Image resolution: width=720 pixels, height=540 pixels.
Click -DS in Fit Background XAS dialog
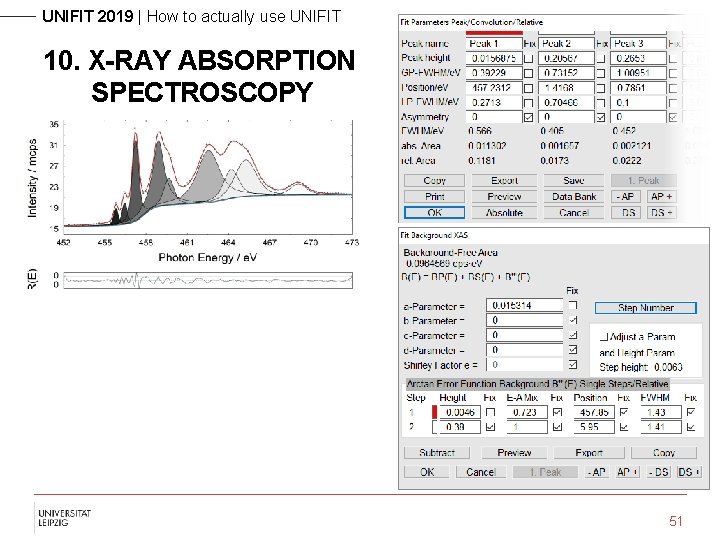tap(658, 472)
